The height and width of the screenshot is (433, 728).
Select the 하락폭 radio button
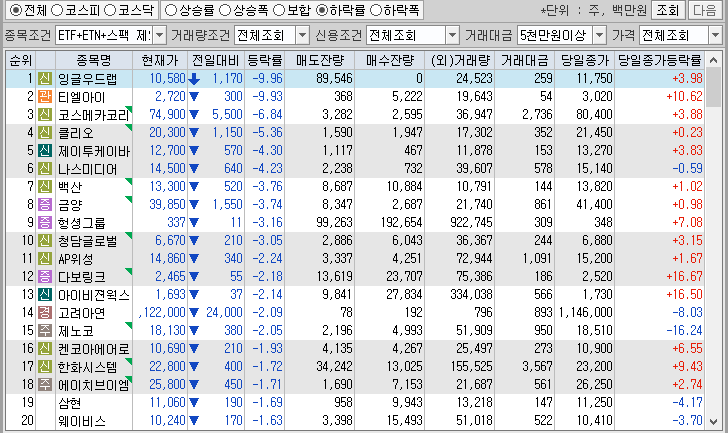[x=376, y=10]
